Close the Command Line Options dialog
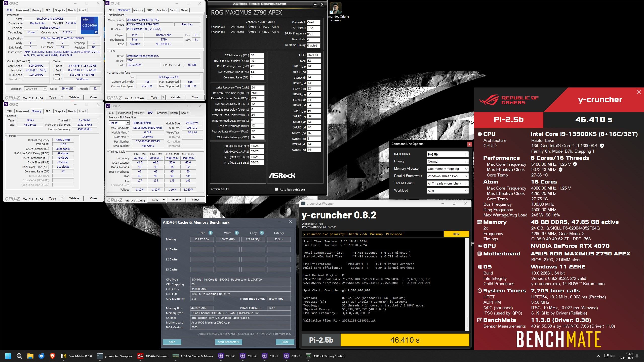The height and width of the screenshot is (362, 644). click(x=469, y=144)
